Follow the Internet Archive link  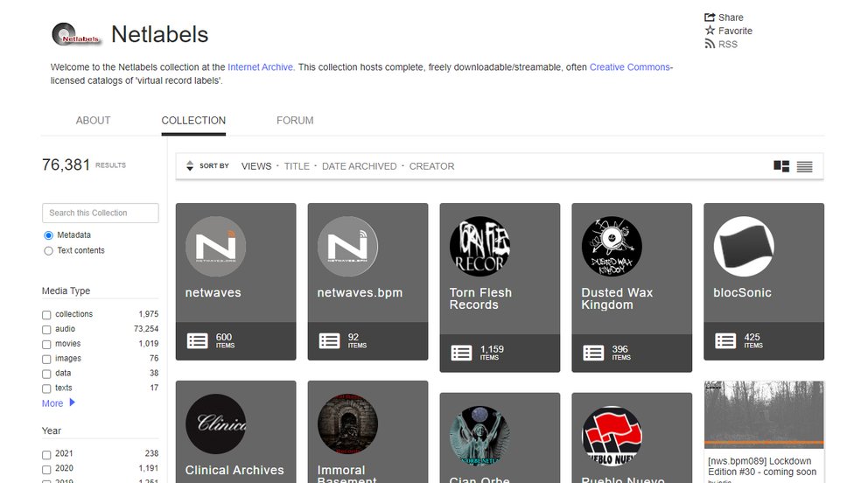click(260, 67)
